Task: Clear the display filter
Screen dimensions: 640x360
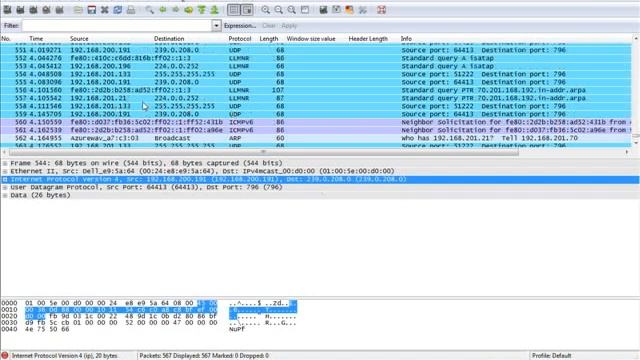Action: [x=269, y=26]
